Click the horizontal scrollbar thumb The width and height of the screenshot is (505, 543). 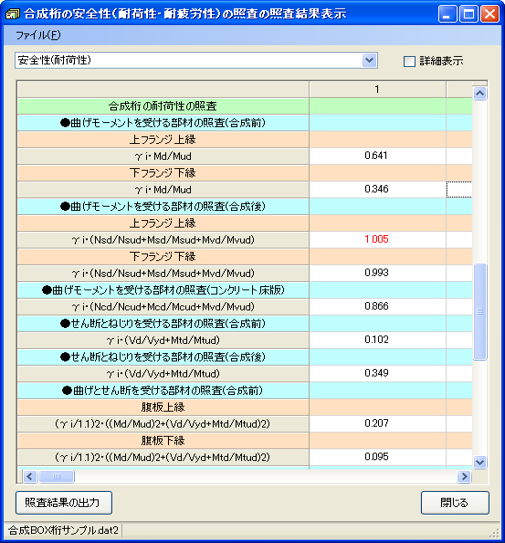click(56, 477)
